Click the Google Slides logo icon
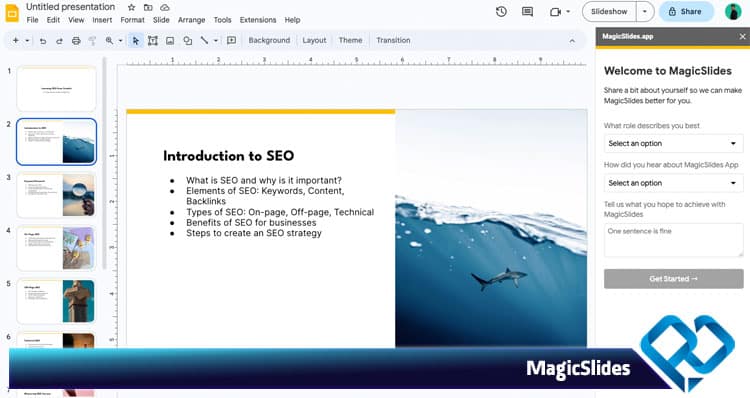Screen dimensions: 750x398 coord(12,13)
